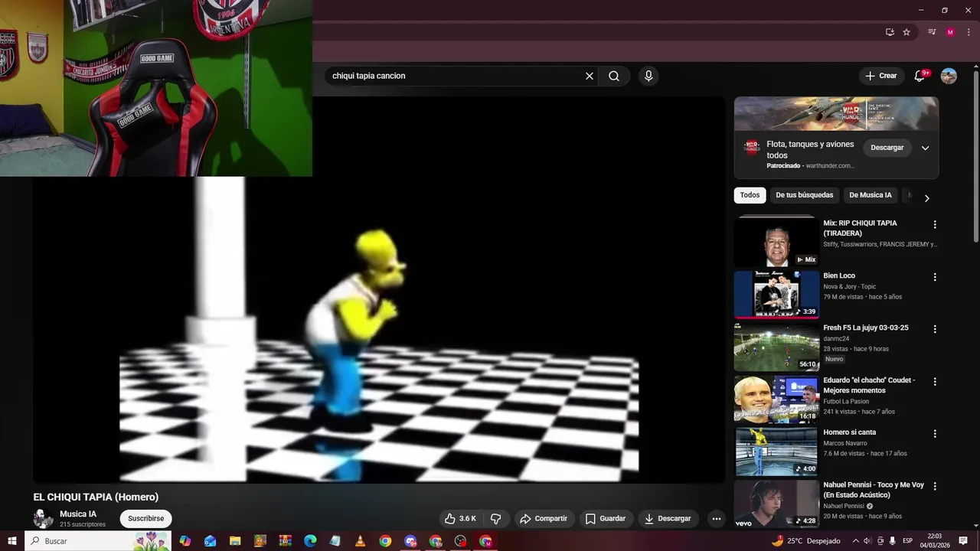
Task: Open the Chrome profile M avatar
Action: (x=950, y=32)
